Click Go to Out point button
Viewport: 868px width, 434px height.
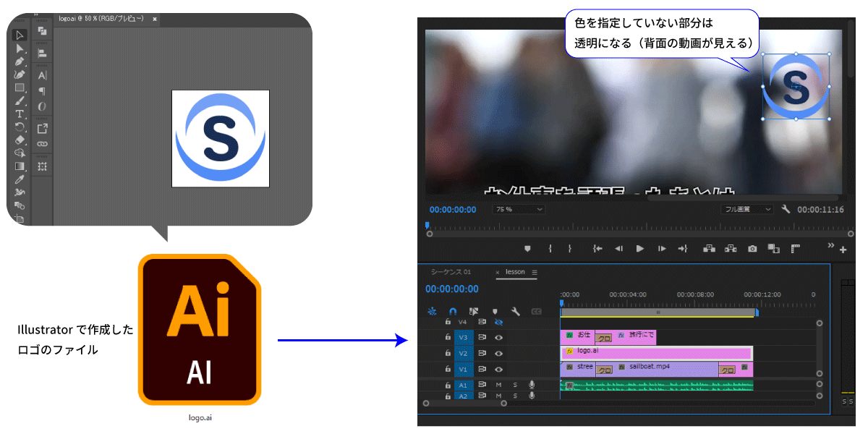[x=683, y=248]
